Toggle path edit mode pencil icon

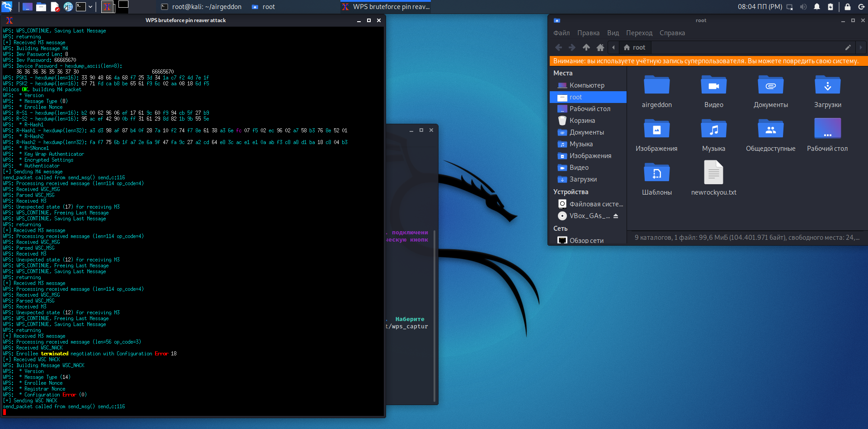[x=848, y=47]
